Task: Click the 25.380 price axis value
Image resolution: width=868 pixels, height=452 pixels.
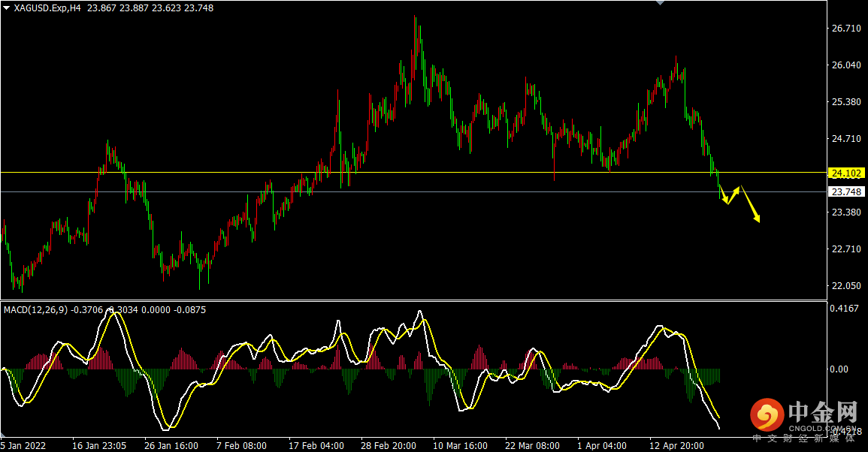Action: [846, 102]
